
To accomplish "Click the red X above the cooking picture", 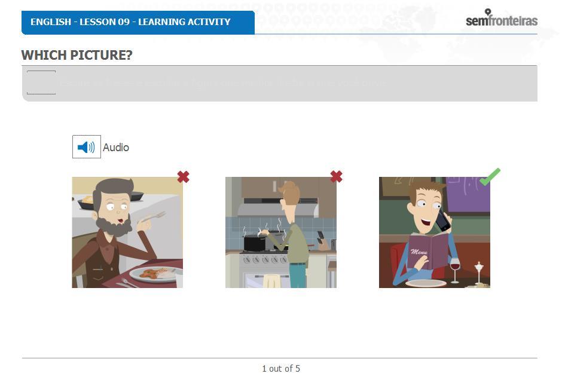I will coord(336,176).
